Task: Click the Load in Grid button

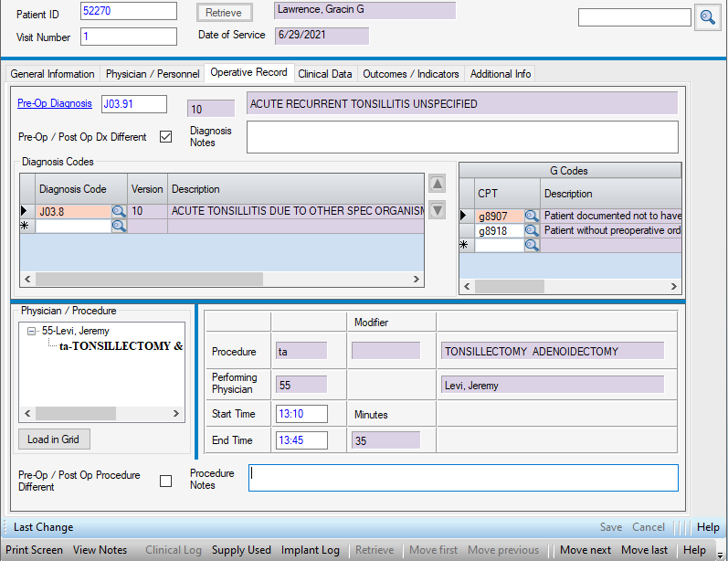Action: click(53, 439)
